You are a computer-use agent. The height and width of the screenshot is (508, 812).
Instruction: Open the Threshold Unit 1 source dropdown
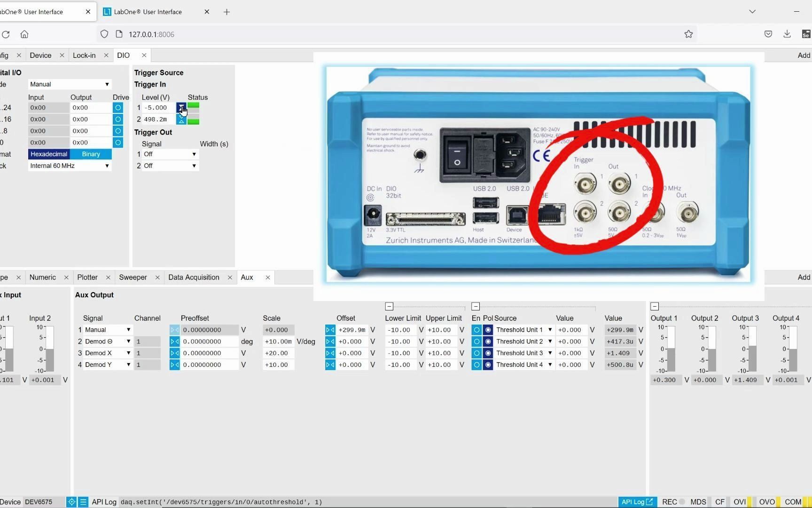524,330
